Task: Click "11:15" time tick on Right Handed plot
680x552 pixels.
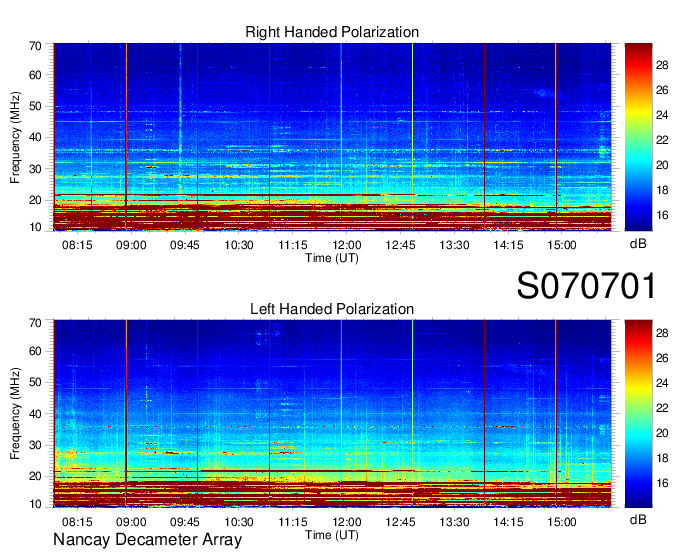Action: (x=293, y=245)
